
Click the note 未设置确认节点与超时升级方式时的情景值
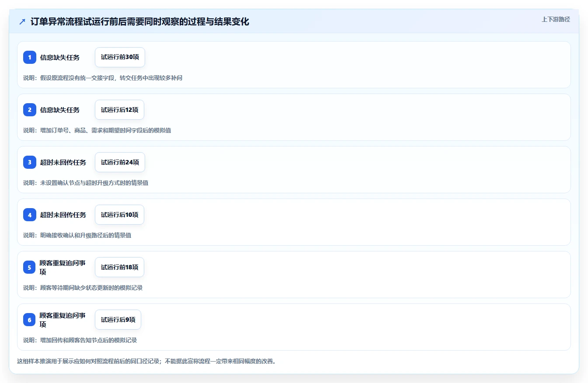tap(86, 183)
